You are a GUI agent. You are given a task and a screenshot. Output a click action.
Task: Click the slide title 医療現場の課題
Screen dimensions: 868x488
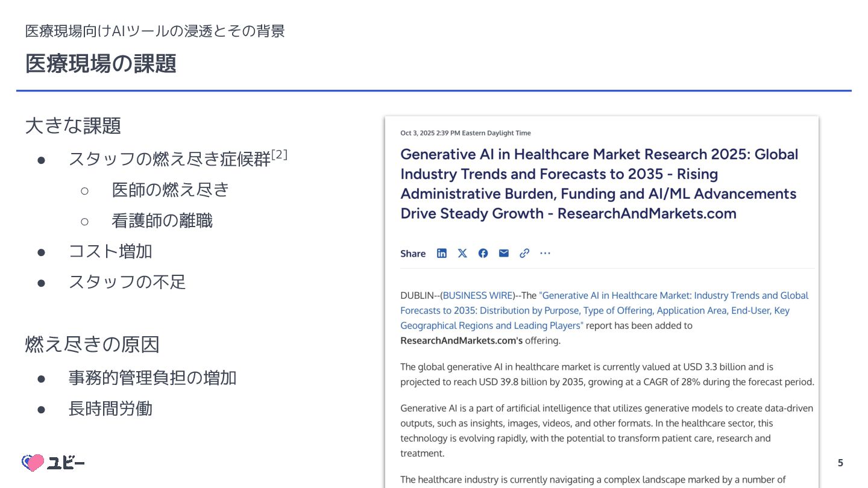click(101, 63)
